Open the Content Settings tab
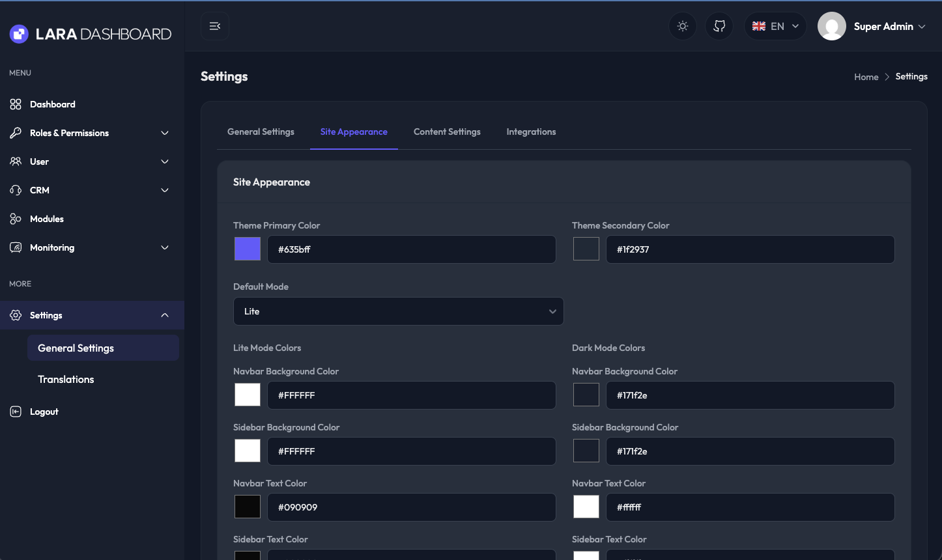This screenshot has height=560, width=942. click(447, 132)
